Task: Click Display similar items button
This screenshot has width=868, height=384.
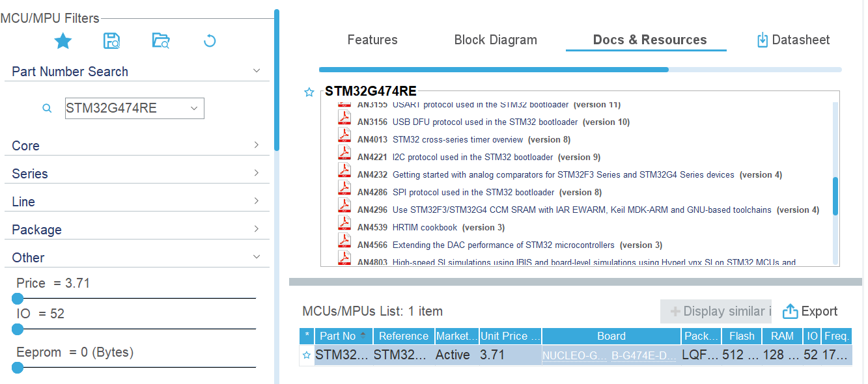Action: (x=716, y=312)
